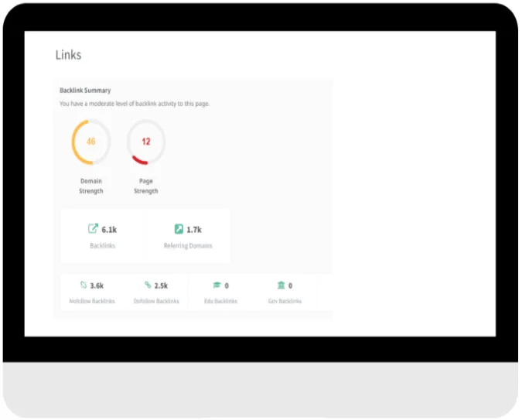Click the Nofollow Backlinks broken-link icon
522x420 pixels.
(x=83, y=285)
